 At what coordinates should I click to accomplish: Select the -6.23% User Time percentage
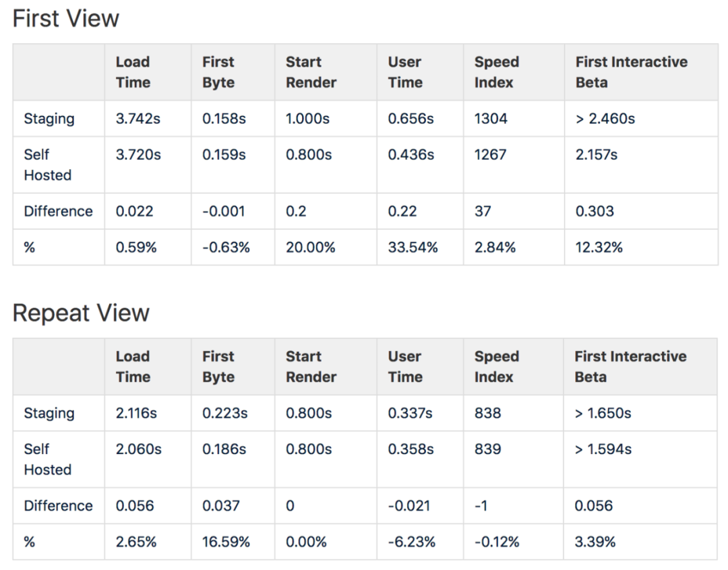(x=411, y=542)
